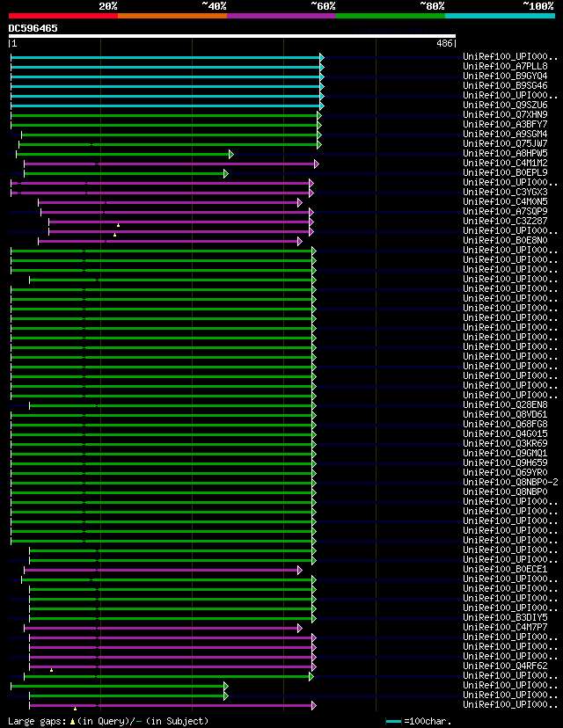Click the green ~80% identity legend swatch
563x728 pixels.
click(x=391, y=16)
